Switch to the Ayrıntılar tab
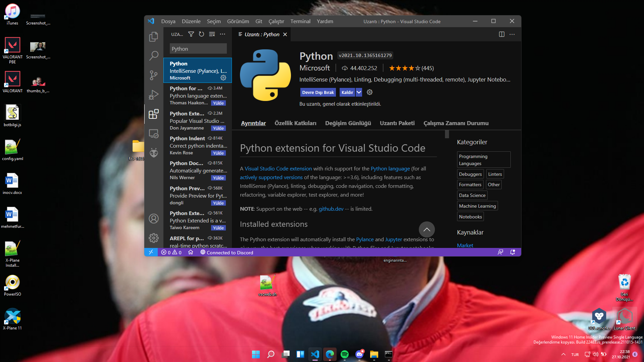The image size is (644, 362). 253,123
